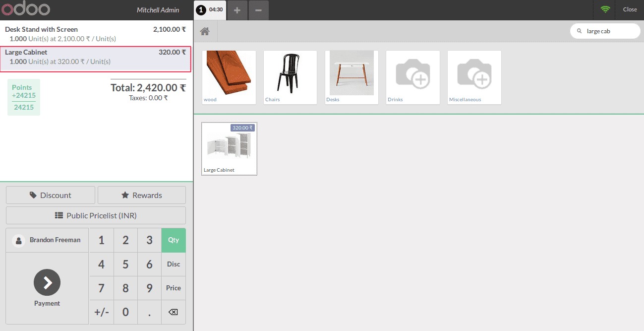The image size is (644, 331).
Task: Activate Disc mode on numpad
Action: click(174, 265)
